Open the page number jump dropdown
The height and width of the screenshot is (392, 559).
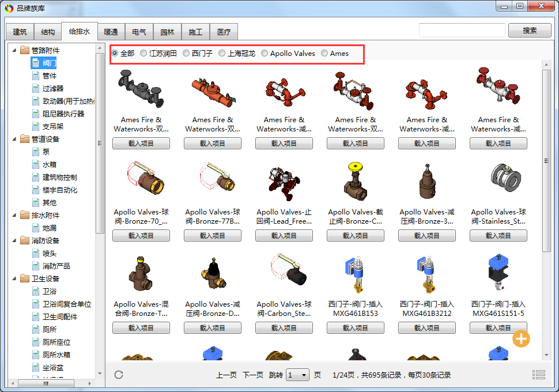(297, 375)
